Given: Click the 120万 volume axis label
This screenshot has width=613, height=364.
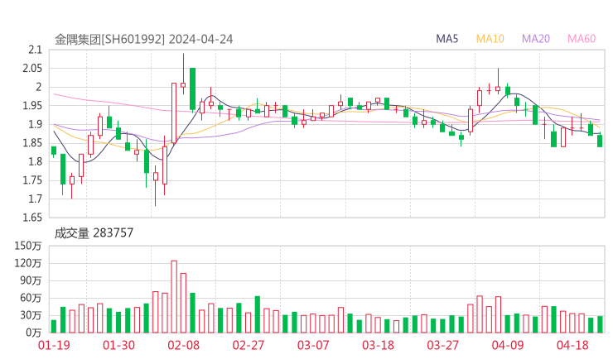Looking at the screenshot, I should point(28,263).
